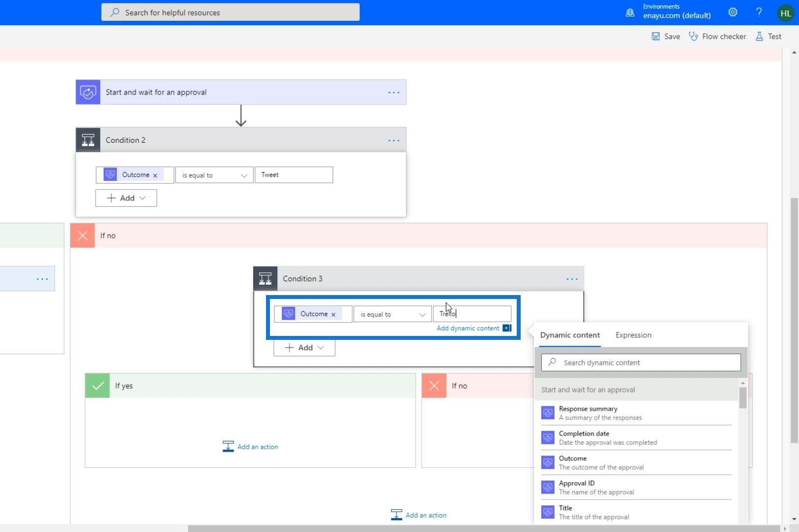This screenshot has height=532, width=799.
Task: Click the Environments globe icon
Action: 630,13
